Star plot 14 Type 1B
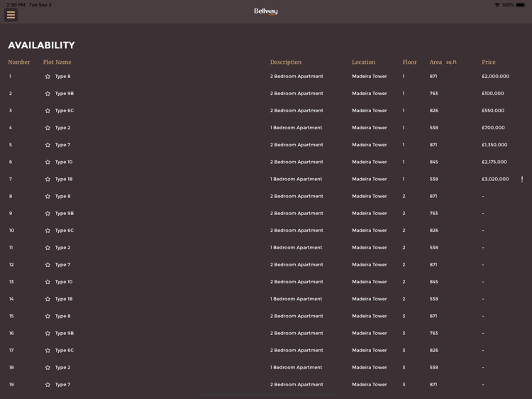The height and width of the screenshot is (399, 532). 48,299
